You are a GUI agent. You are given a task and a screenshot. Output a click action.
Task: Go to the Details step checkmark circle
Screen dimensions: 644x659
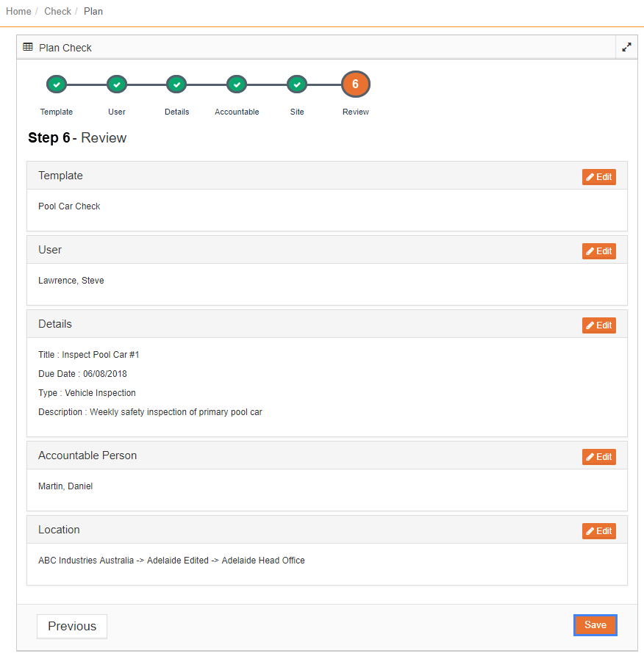pos(176,84)
